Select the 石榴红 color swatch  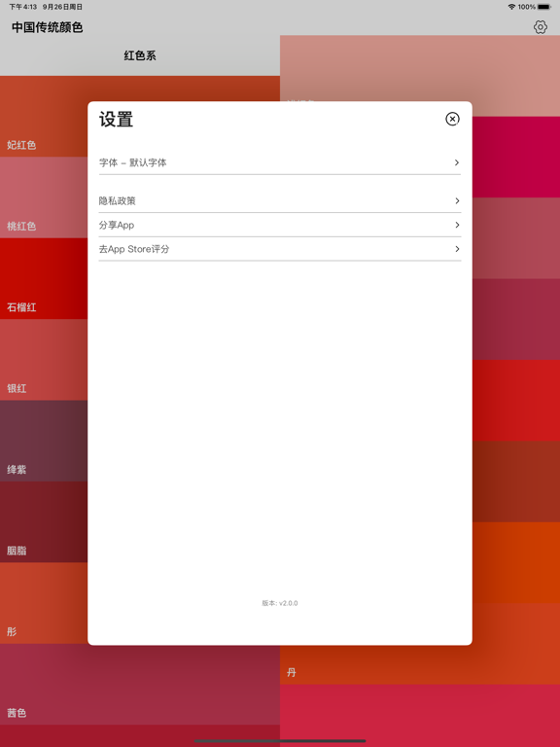coord(44,278)
